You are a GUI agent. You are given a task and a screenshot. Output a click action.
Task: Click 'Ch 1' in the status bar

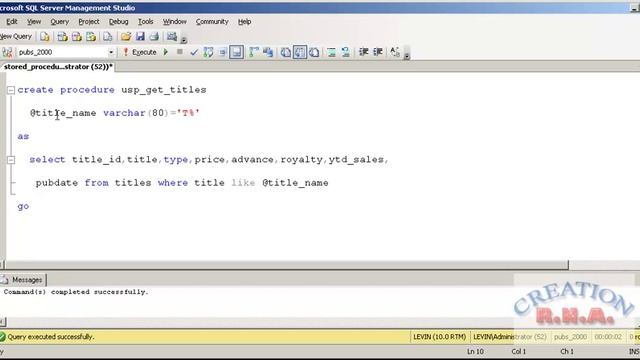pyautogui.click(x=567, y=351)
